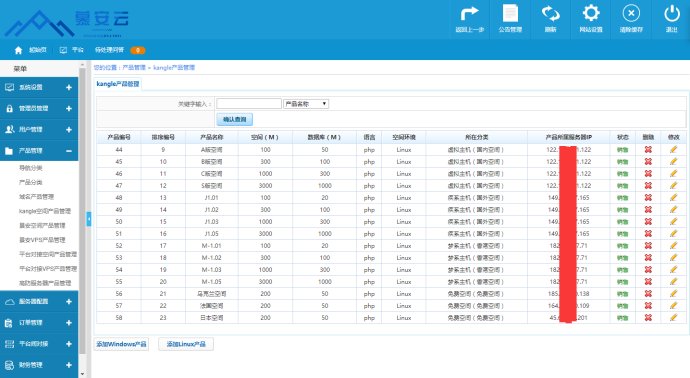Click the 刷新 refresh icon
Viewport: 690px width, 378px height.
(551, 14)
